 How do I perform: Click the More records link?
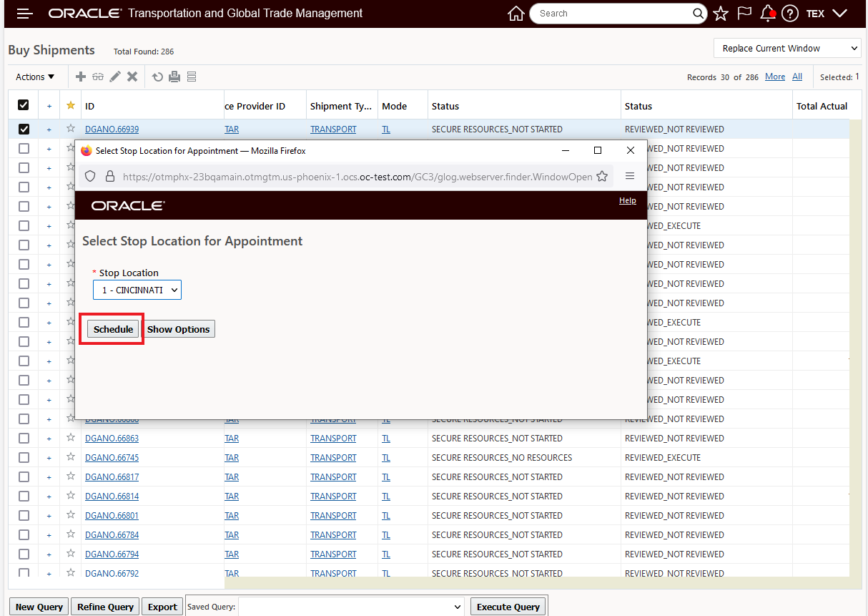[775, 77]
